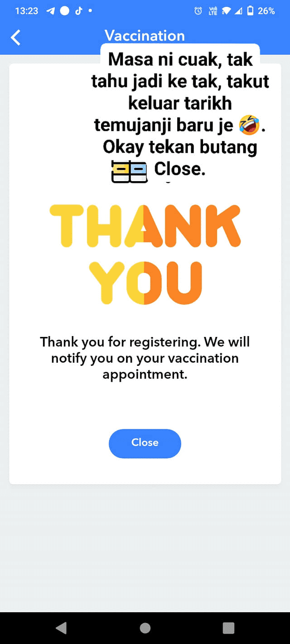
Task: Tap the Vaccination page title
Action: [145, 36]
